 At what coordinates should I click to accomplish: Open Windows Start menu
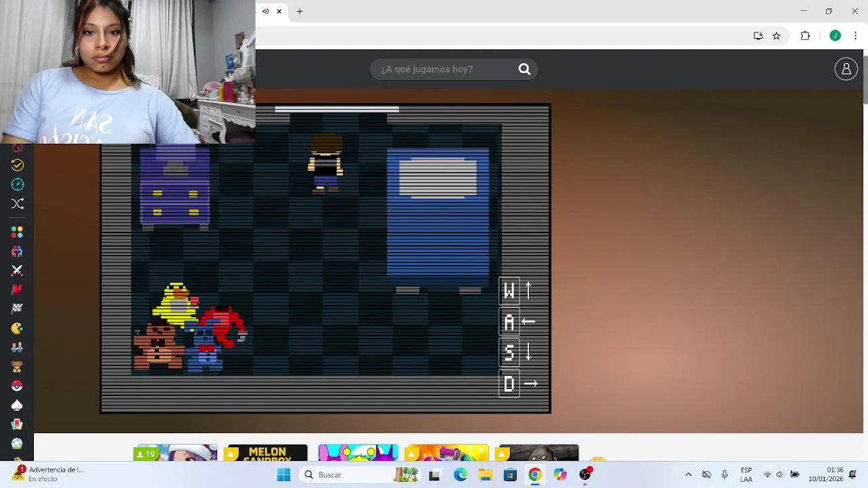(x=283, y=474)
